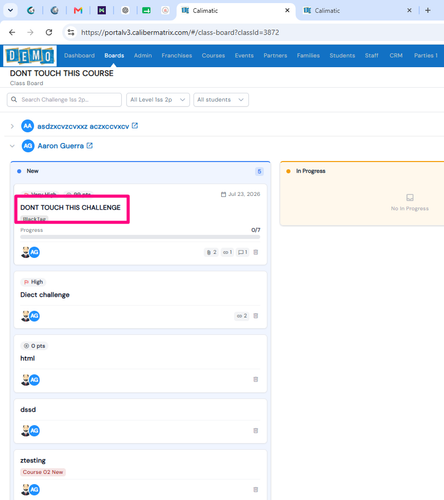Click the browser address bar URL
The image size is (444, 500).
pyautogui.click(x=180, y=32)
